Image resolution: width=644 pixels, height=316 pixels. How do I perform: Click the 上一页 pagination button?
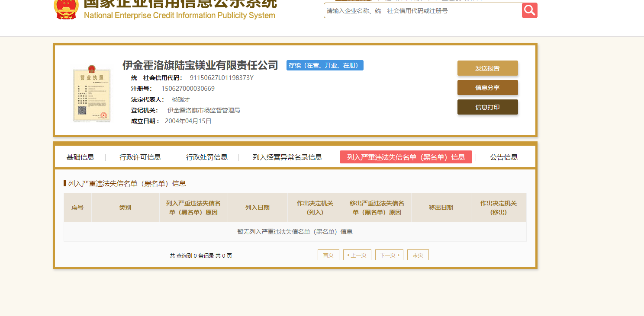pos(357,255)
